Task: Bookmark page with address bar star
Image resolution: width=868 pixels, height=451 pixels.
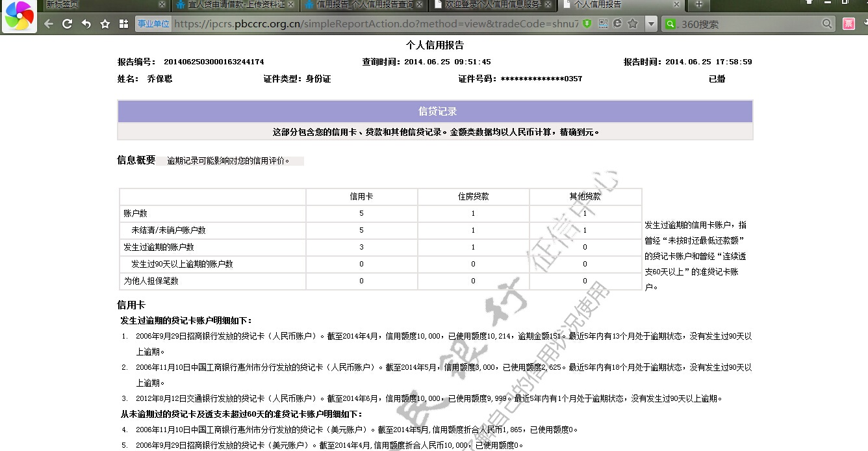Action: click(x=632, y=24)
